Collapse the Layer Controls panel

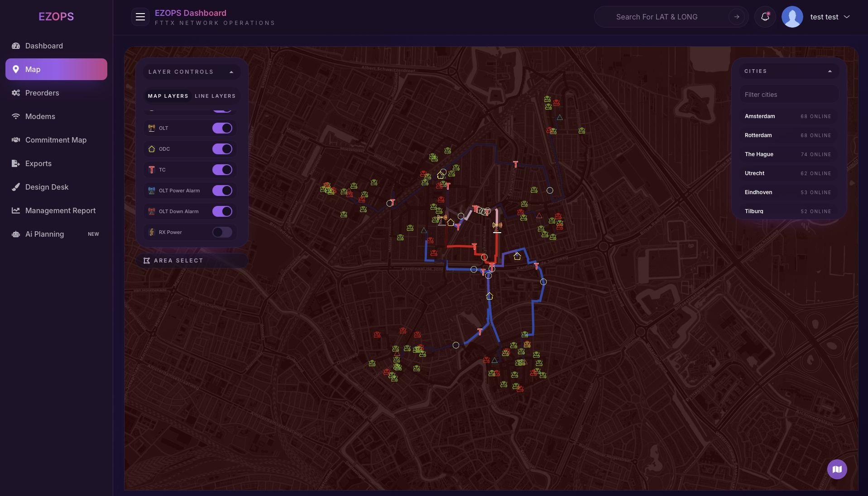click(231, 72)
